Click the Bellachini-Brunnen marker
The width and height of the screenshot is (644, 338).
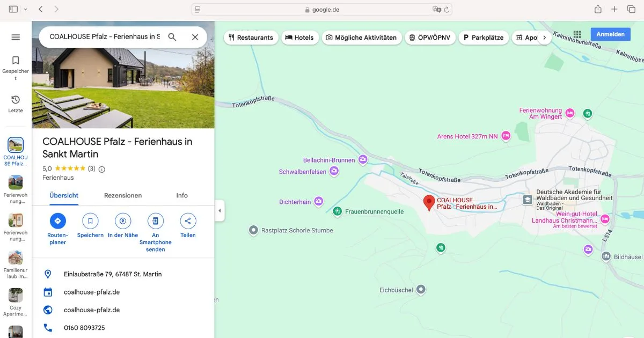point(363,160)
